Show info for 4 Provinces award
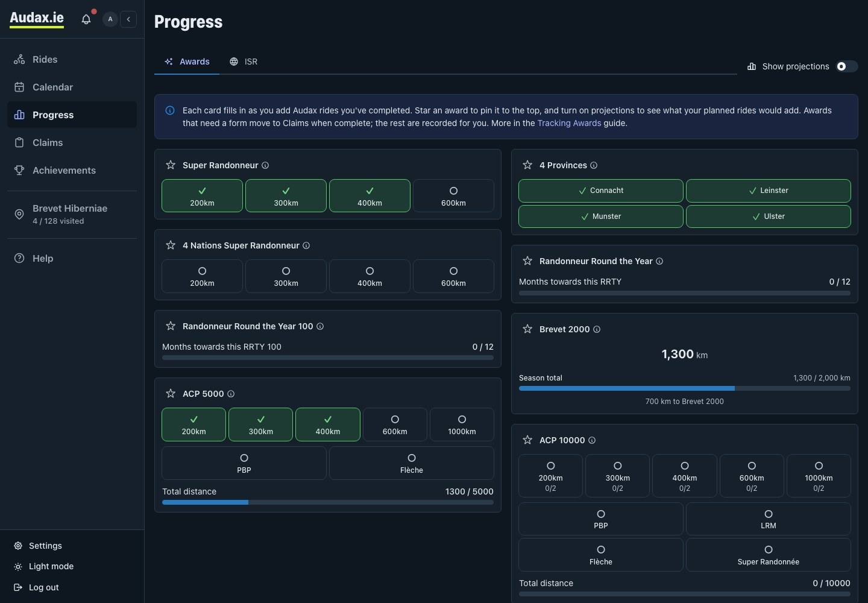 tap(594, 165)
